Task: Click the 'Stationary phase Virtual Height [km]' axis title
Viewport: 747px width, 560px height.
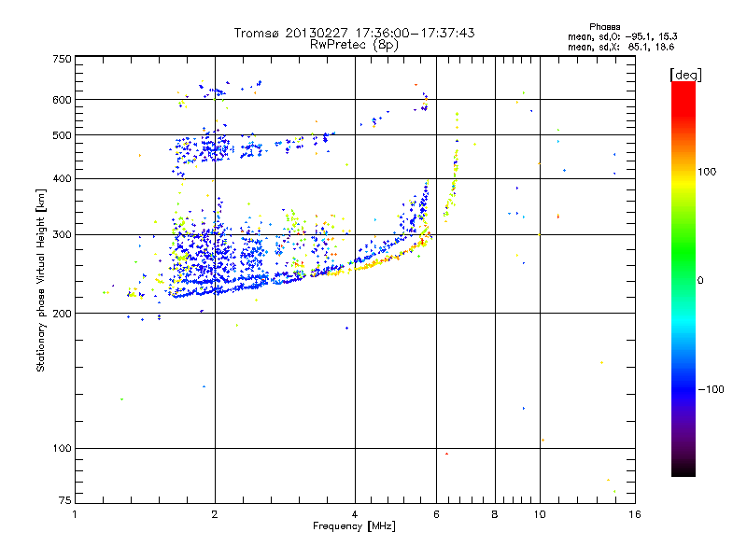Action: pos(40,280)
